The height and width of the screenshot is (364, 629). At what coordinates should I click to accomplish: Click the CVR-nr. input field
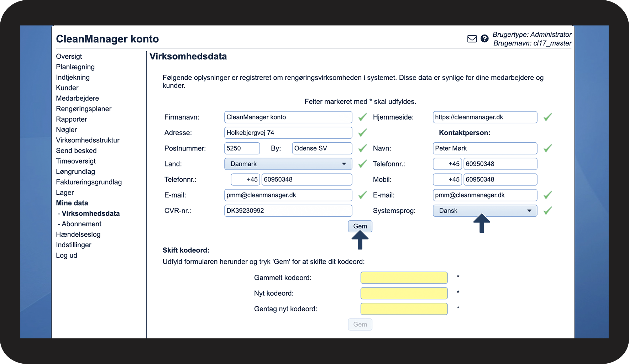pyautogui.click(x=288, y=211)
